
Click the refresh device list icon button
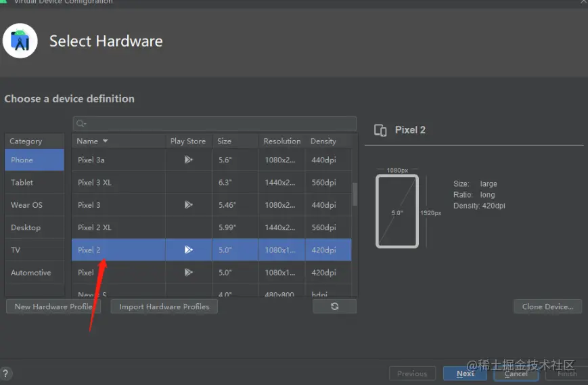click(334, 307)
